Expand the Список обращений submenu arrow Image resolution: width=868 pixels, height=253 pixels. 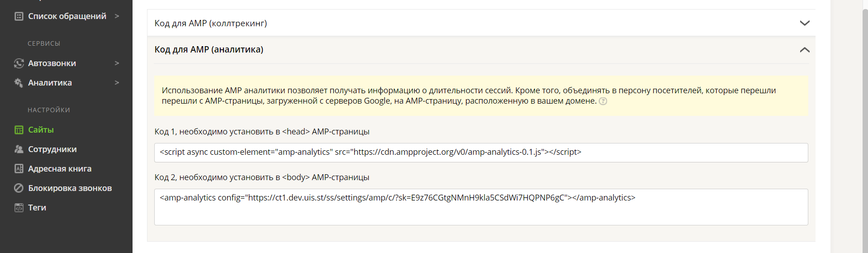pos(117,16)
